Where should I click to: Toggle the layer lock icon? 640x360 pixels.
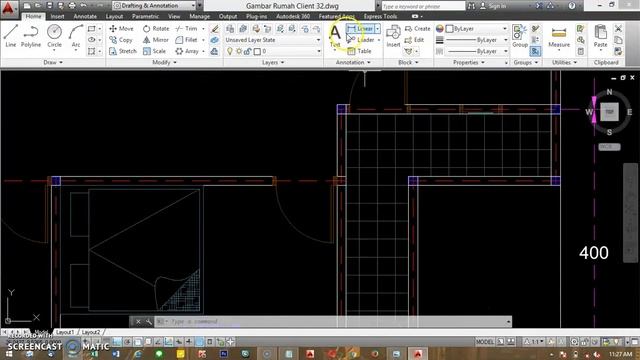click(x=247, y=51)
